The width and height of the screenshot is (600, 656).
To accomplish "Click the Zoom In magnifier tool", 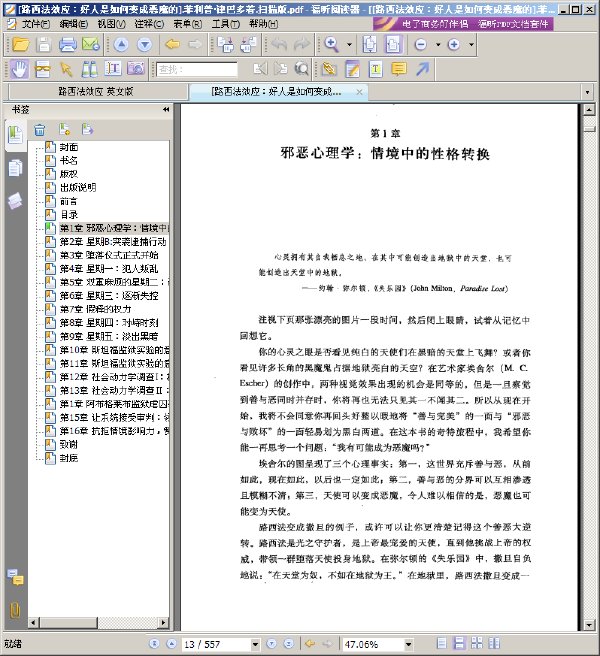I will click(x=332, y=44).
